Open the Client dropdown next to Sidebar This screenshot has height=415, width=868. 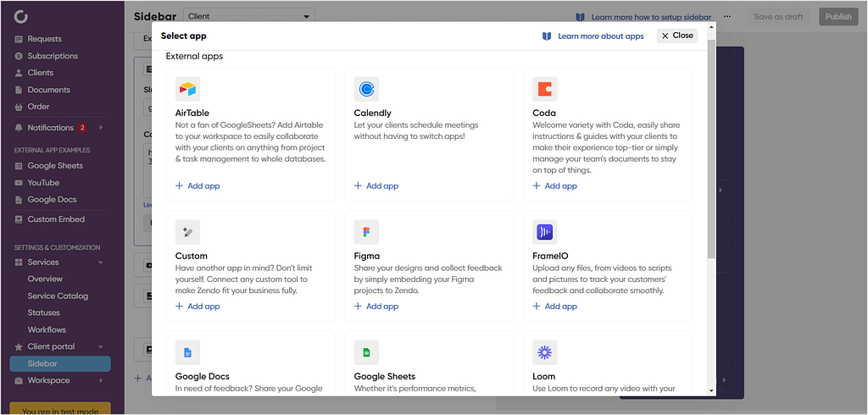tap(248, 17)
